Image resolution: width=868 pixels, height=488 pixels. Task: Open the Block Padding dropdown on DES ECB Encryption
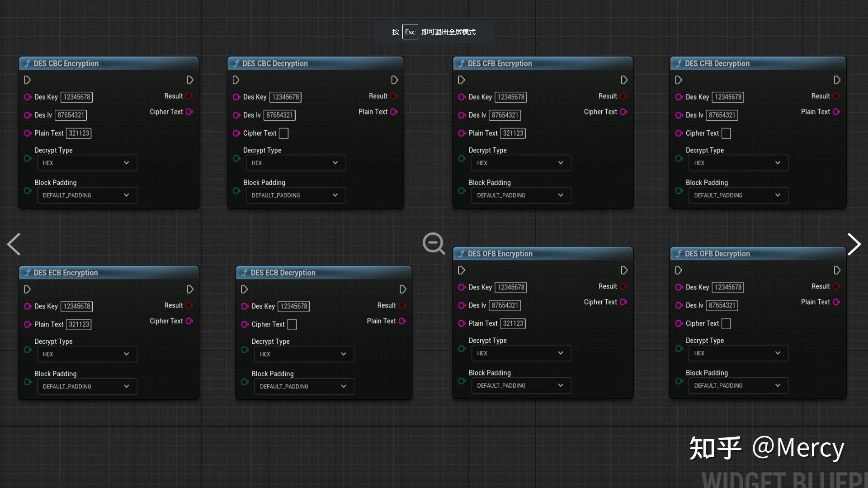click(87, 386)
